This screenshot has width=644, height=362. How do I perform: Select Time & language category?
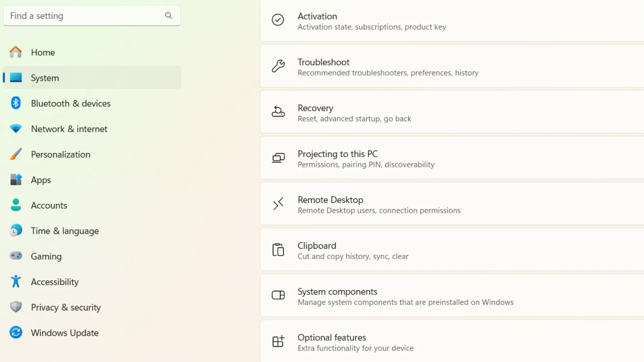click(65, 231)
